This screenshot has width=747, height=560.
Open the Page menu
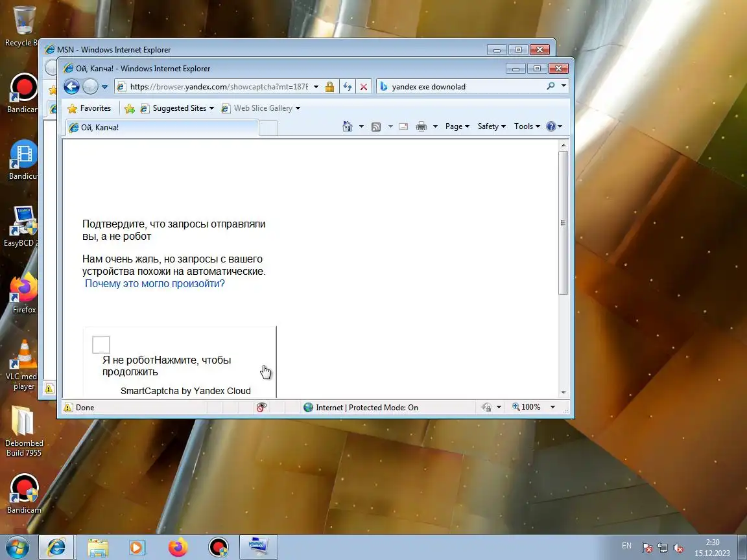[457, 126]
